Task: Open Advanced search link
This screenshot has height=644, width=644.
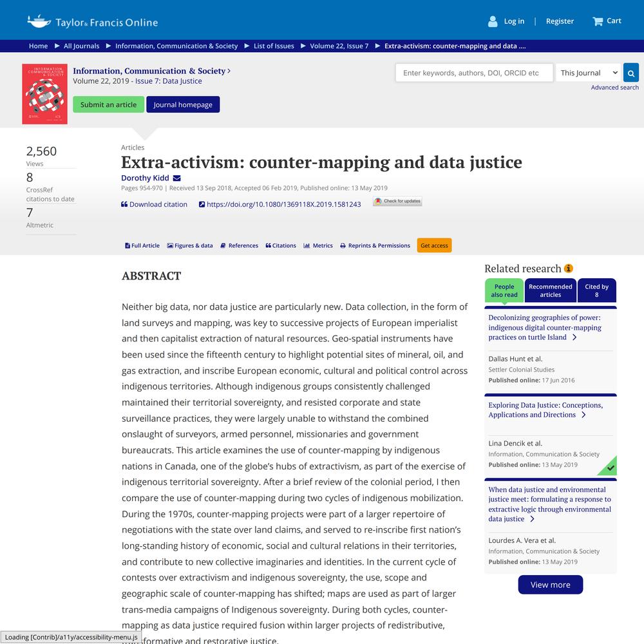Action: tap(614, 87)
